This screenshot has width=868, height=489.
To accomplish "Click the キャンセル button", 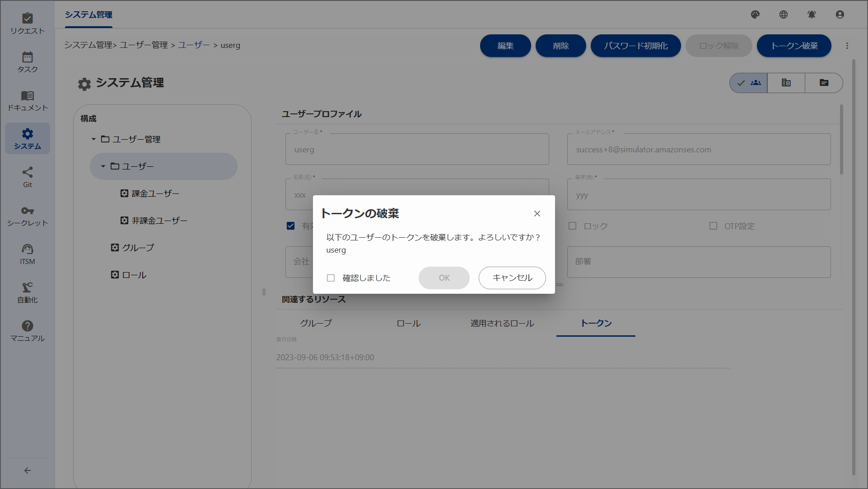I will [x=512, y=278].
